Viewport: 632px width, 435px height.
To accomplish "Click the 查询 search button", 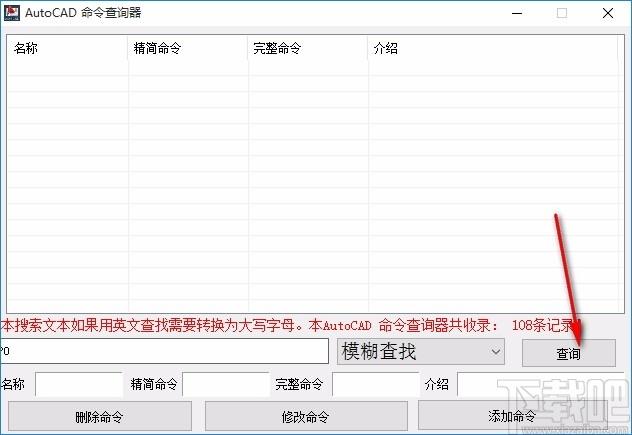I will coord(569,353).
